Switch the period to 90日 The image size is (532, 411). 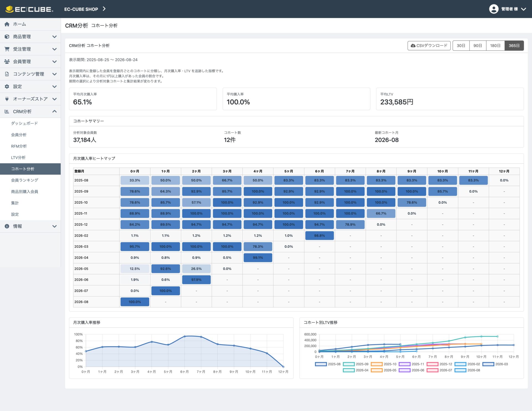tap(478, 46)
